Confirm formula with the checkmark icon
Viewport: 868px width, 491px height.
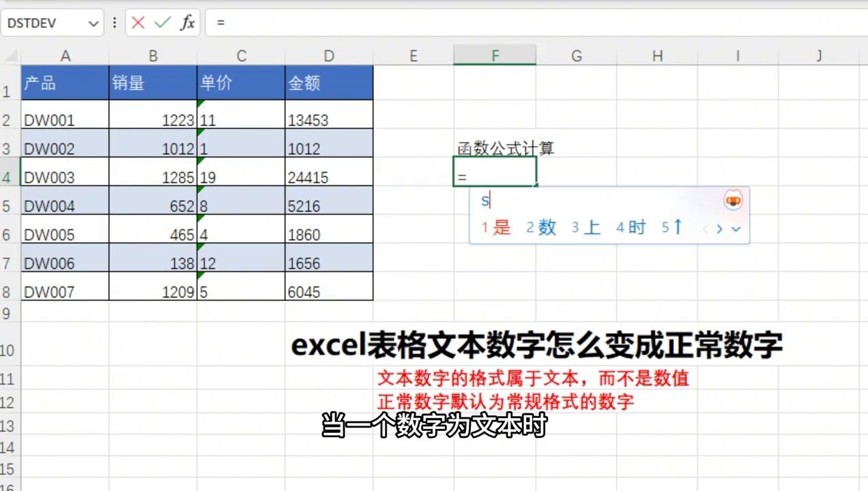[162, 23]
